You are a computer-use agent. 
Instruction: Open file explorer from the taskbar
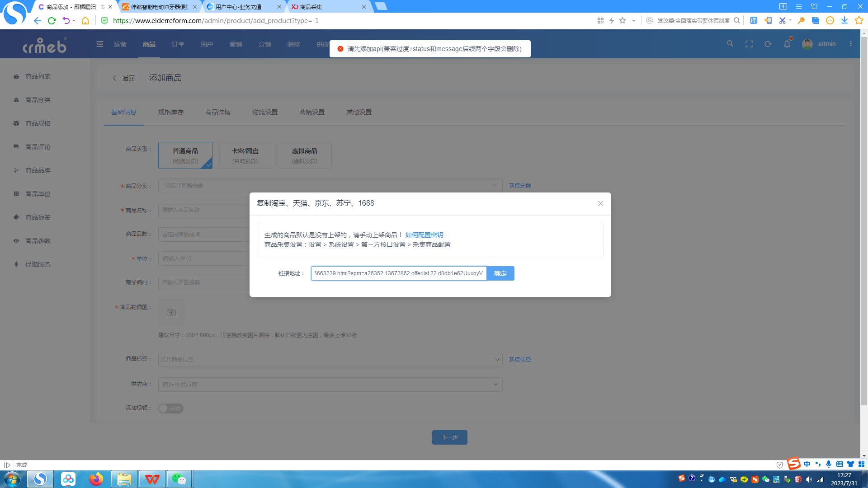124,479
